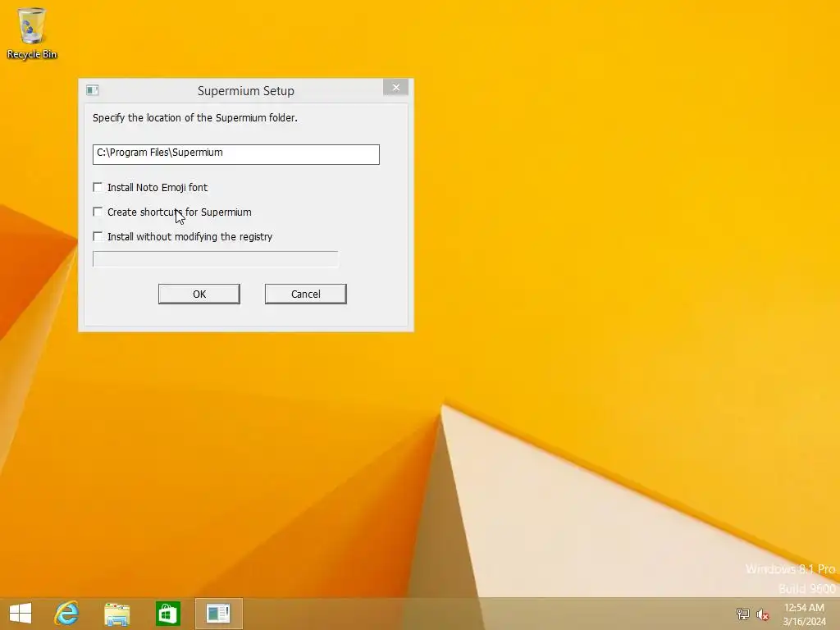Launch Internet Explorer from the taskbar
The image size is (840, 630).
(x=66, y=613)
